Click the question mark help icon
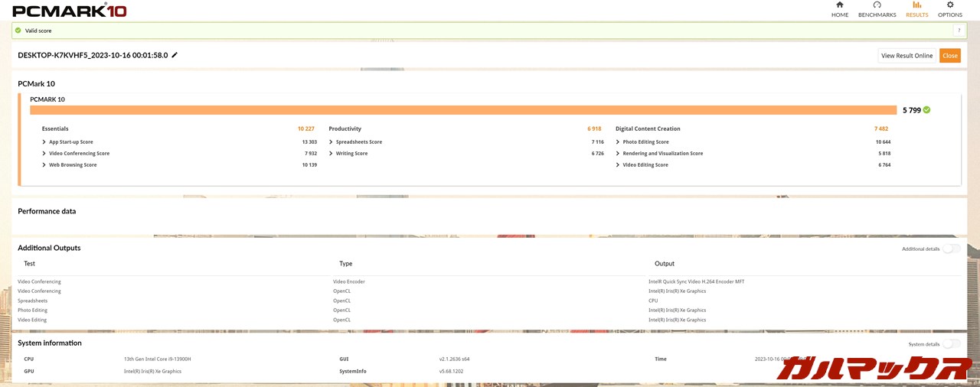The height and width of the screenshot is (387, 980). tap(959, 31)
